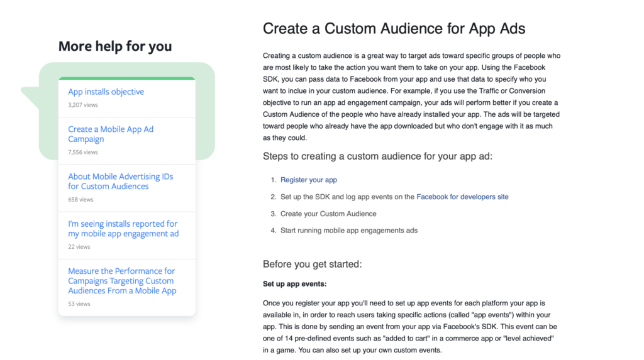Screen dimensions: 644x360
Task: Click the bold Set up app events subheading
Action: point(294,284)
